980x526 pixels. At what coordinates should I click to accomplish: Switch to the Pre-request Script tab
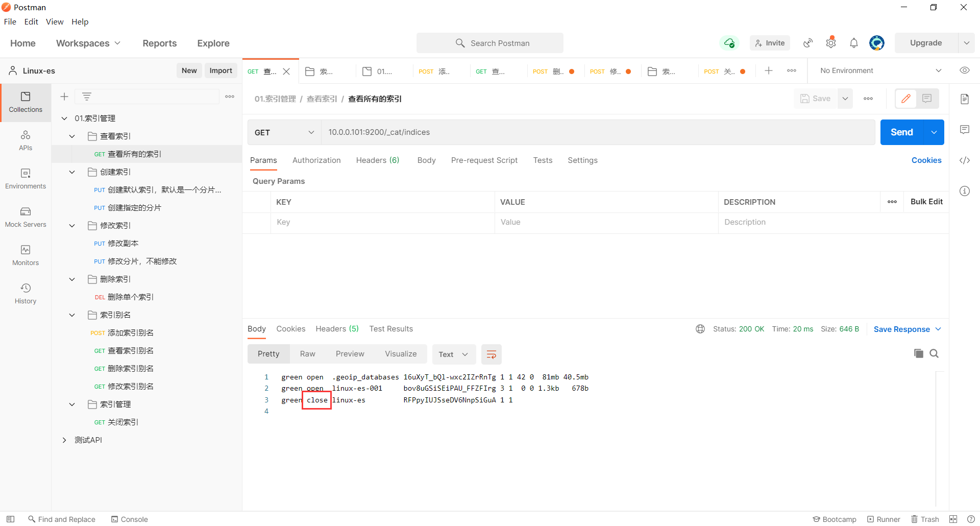click(x=484, y=160)
